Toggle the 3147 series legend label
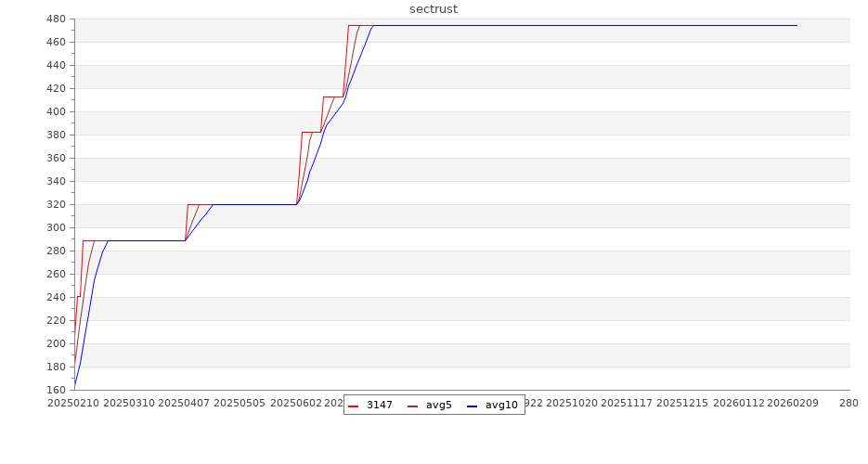The image size is (868, 464). click(379, 406)
